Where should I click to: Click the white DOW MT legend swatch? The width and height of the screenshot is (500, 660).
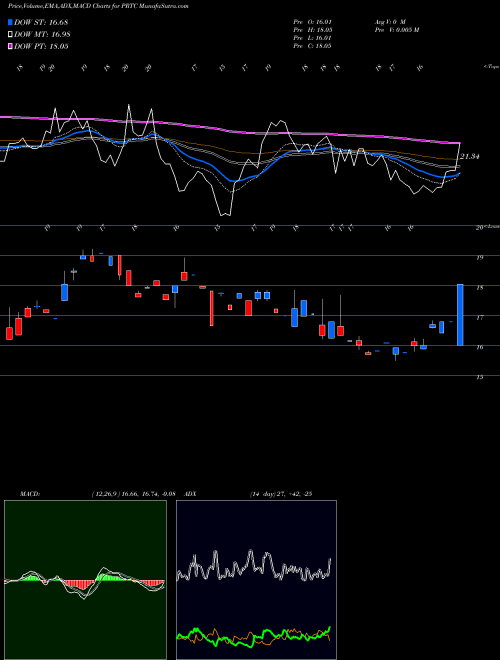[11, 35]
